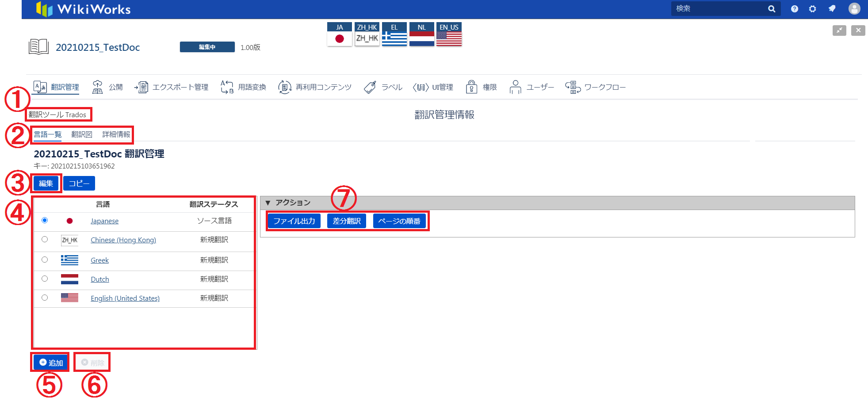Click the rocket icon in header
Viewport: 868px width, 409px height.
coord(832,9)
